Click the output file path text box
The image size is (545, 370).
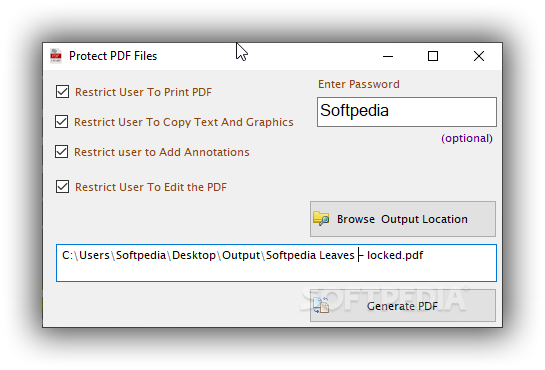pyautogui.click(x=276, y=263)
